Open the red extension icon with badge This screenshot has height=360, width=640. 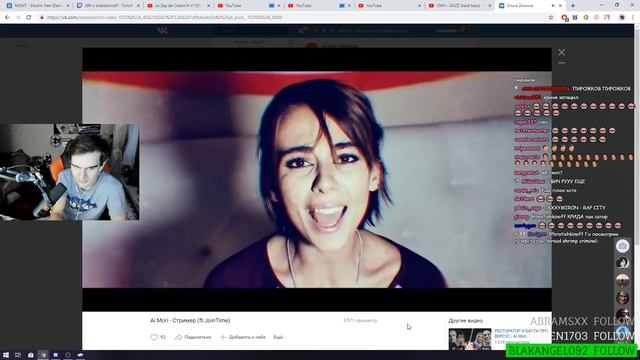pos(565,18)
